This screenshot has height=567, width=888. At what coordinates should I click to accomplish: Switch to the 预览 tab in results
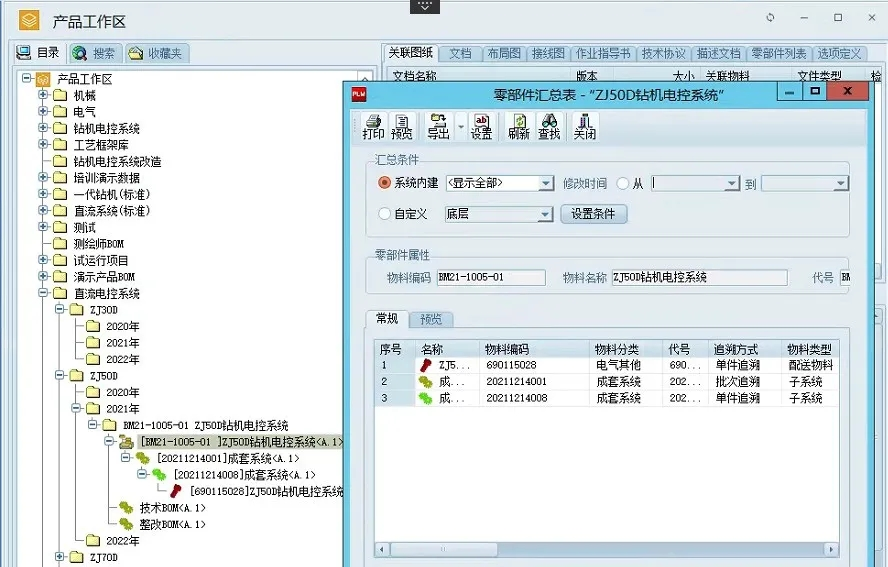tap(431, 319)
